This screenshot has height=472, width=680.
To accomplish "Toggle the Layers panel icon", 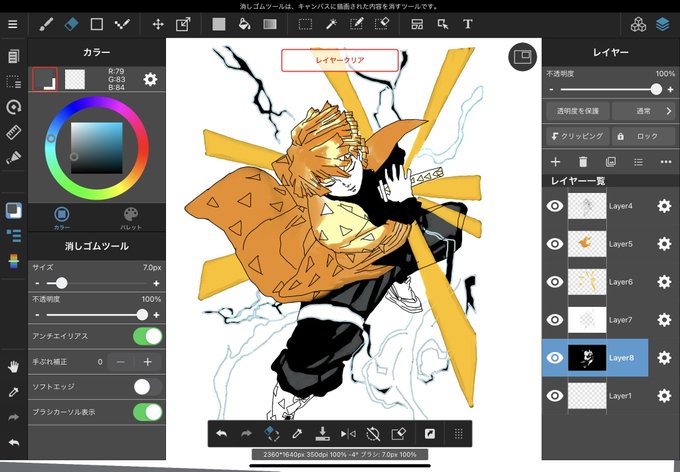I will 663,24.
